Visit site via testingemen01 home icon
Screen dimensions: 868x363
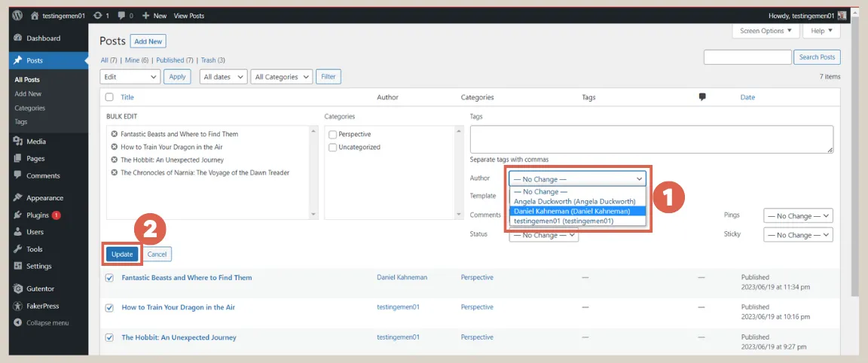[x=35, y=16]
